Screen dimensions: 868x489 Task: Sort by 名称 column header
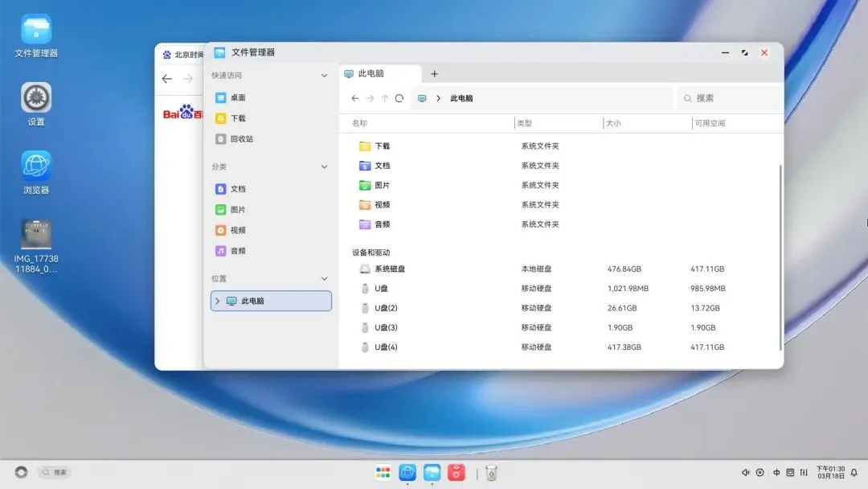point(360,123)
